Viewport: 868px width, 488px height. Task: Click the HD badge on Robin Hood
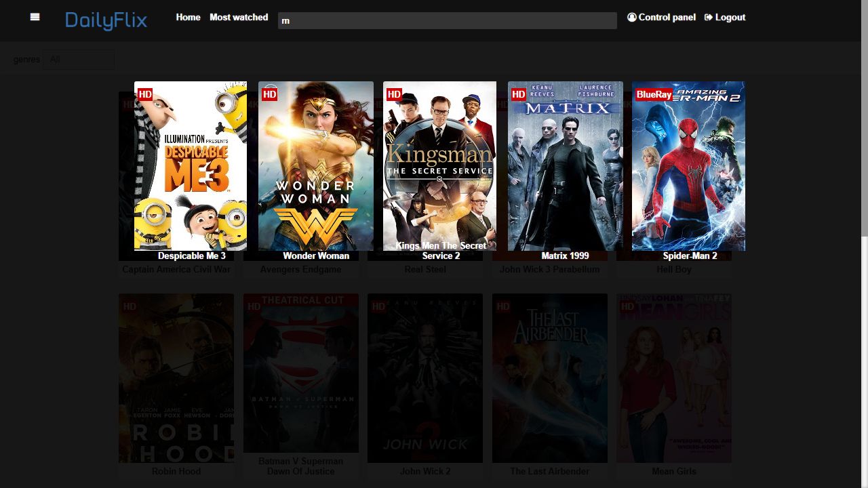(130, 306)
